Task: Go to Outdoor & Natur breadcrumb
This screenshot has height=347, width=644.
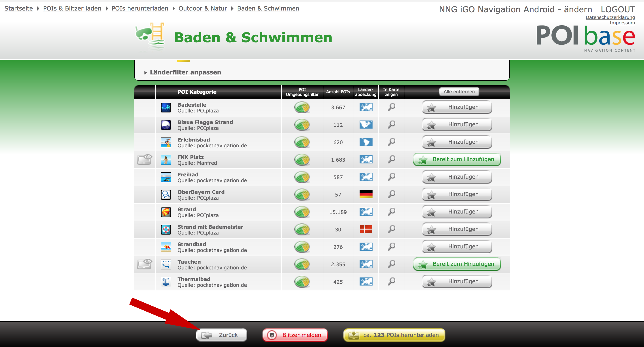Action: 203,8
